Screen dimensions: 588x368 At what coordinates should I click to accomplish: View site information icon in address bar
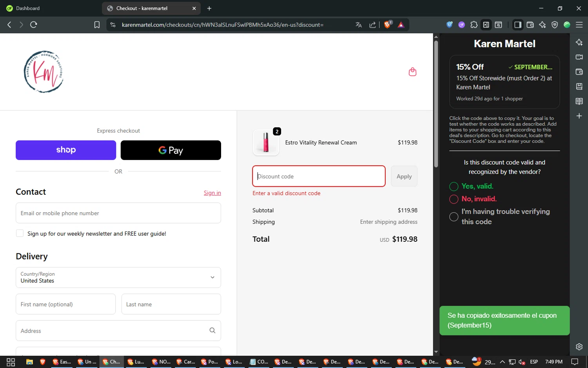pyautogui.click(x=113, y=25)
